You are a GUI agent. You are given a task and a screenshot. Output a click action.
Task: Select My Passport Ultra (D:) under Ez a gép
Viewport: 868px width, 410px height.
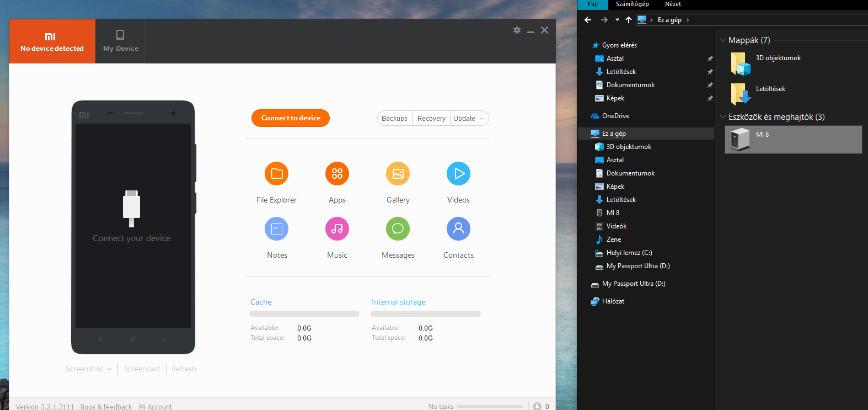[x=638, y=266]
